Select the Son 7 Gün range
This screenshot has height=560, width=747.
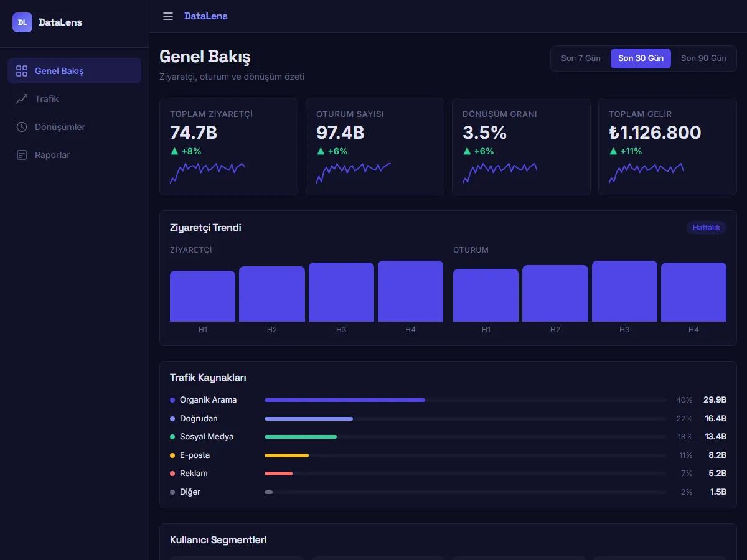(x=581, y=58)
